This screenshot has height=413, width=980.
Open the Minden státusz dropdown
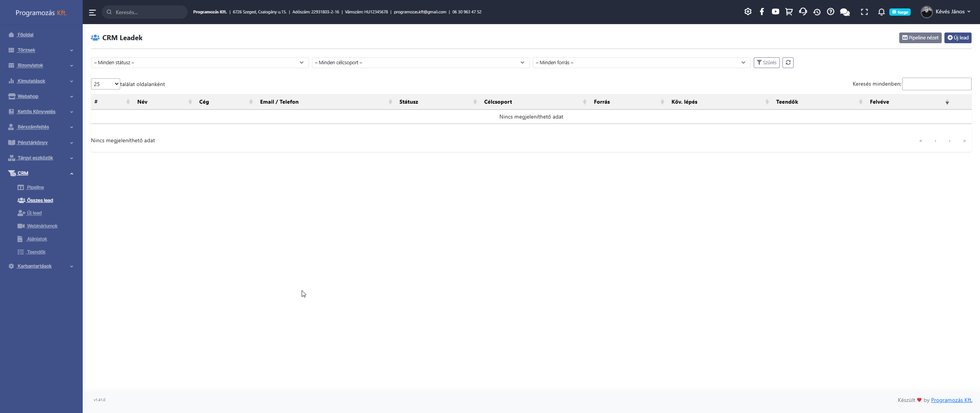(x=200, y=62)
